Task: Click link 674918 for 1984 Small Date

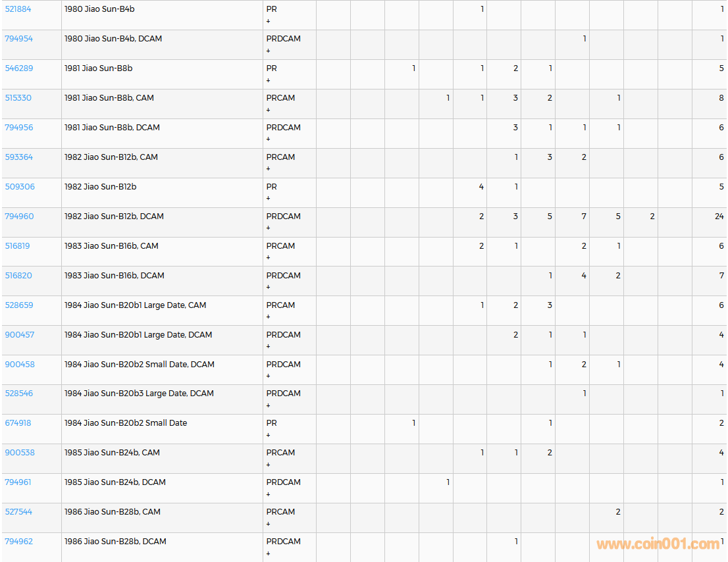Action: coord(18,423)
